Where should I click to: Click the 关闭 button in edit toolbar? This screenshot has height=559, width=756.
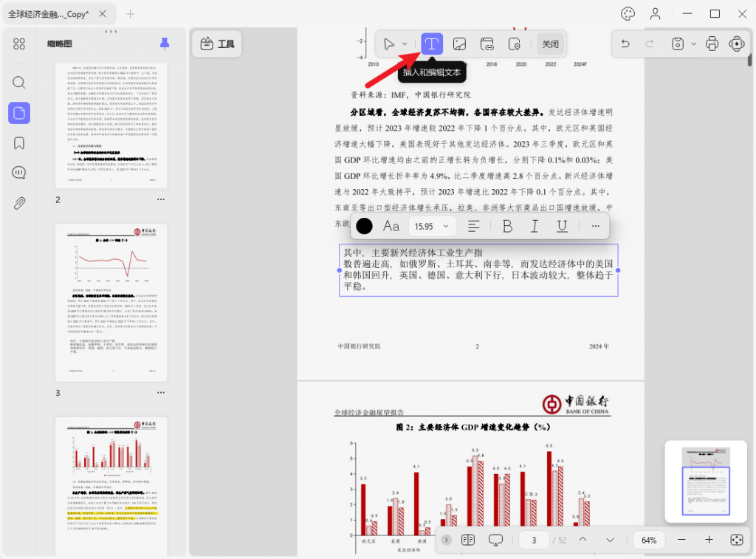pyautogui.click(x=550, y=44)
